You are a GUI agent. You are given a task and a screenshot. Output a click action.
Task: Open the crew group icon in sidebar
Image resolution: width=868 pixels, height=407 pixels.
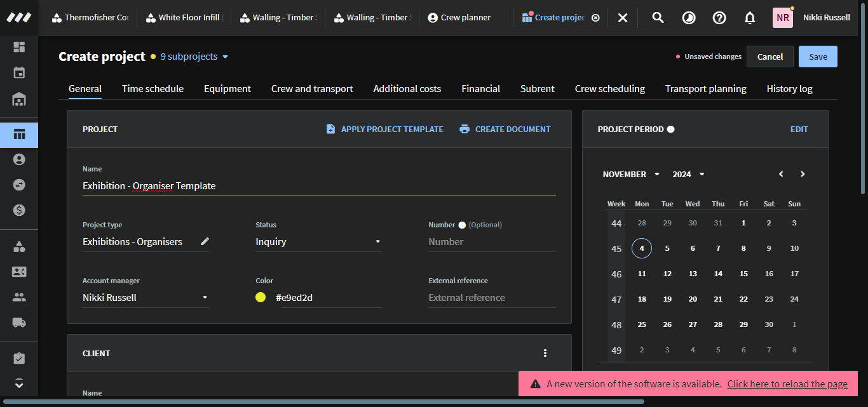pyautogui.click(x=19, y=297)
